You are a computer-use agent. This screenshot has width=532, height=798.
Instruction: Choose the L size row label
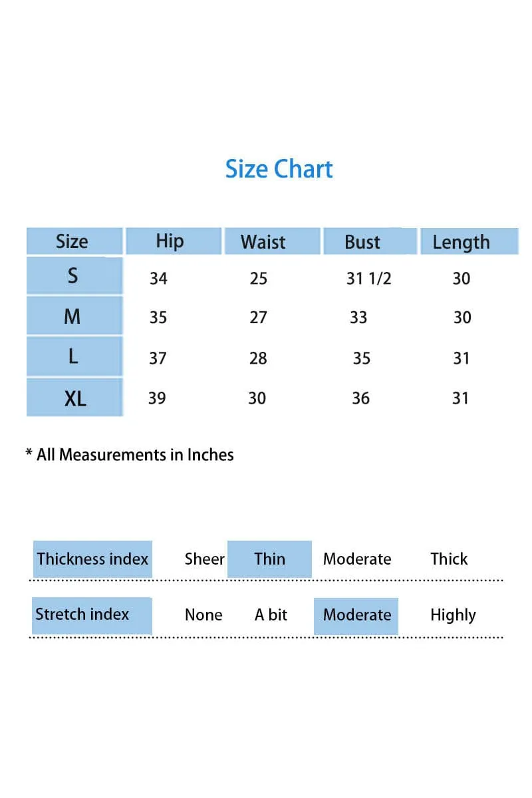point(74,356)
